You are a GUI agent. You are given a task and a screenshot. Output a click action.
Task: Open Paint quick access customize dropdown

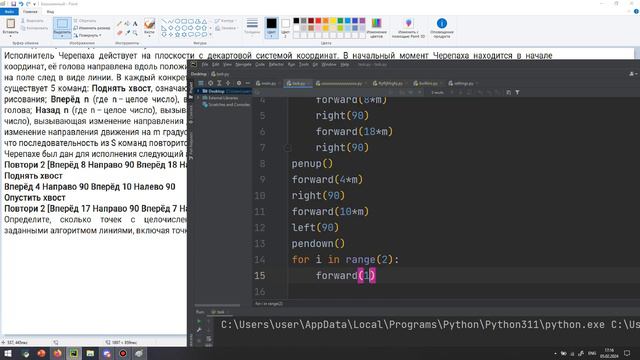coord(34,4)
